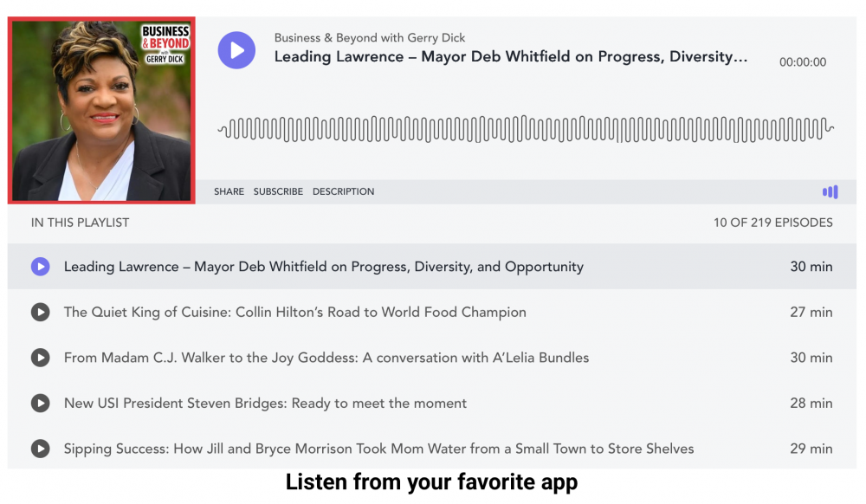Viewport: 866px width, 504px height.
Task: Click the 00:00:00 elapsed time display
Action: click(803, 62)
